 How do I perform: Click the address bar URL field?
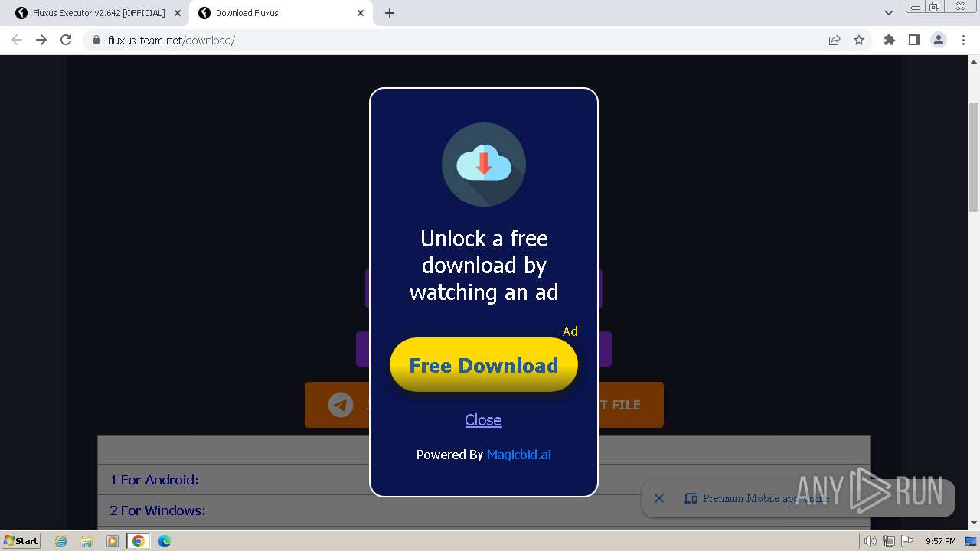pos(459,40)
